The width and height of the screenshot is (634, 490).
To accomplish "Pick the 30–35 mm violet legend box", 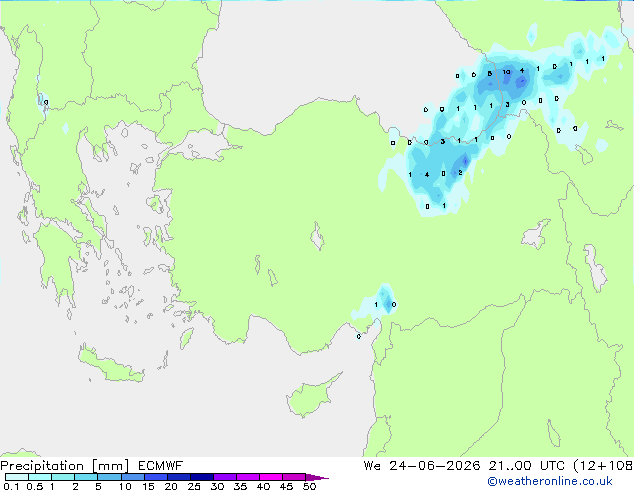I will [224, 477].
